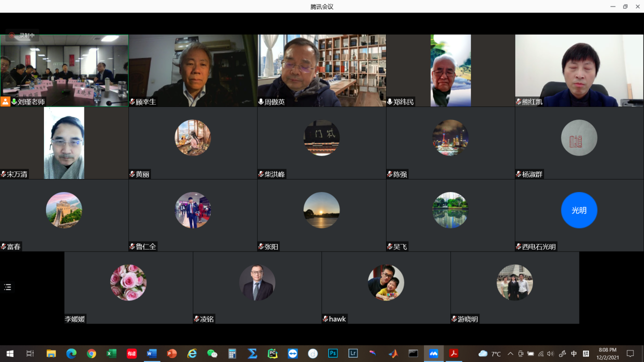The height and width of the screenshot is (362, 644).
Task: Click the muted mic icon beside 顾幸生
Action: (132, 102)
